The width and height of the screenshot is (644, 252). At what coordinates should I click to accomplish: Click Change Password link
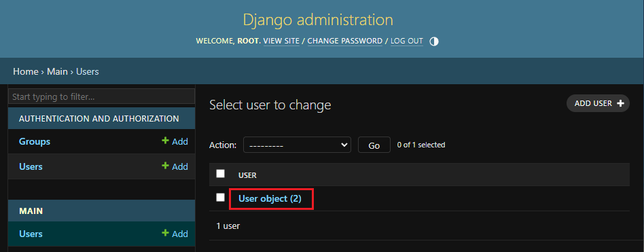[345, 41]
